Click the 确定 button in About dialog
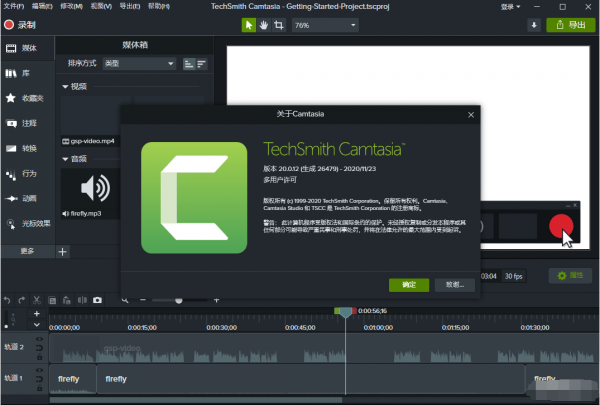The width and height of the screenshot is (600, 405). 409,284
